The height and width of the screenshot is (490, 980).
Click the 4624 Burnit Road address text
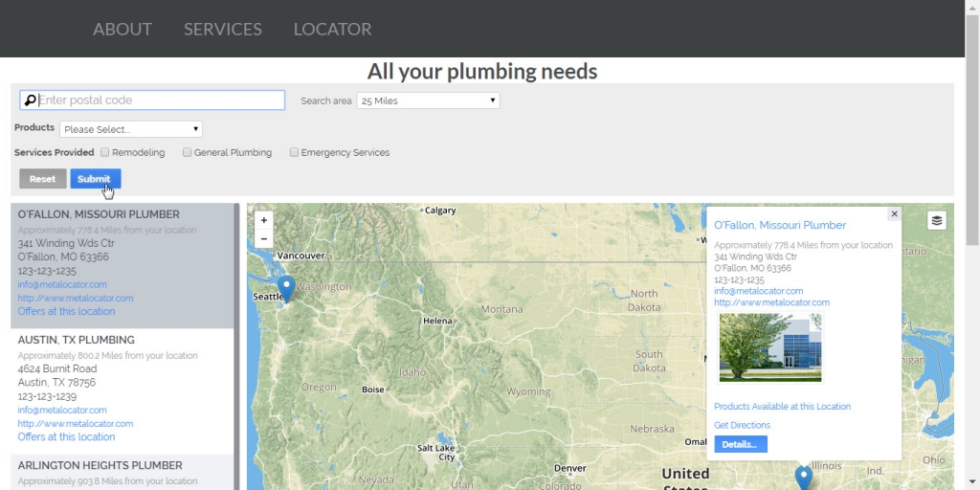tap(57, 368)
